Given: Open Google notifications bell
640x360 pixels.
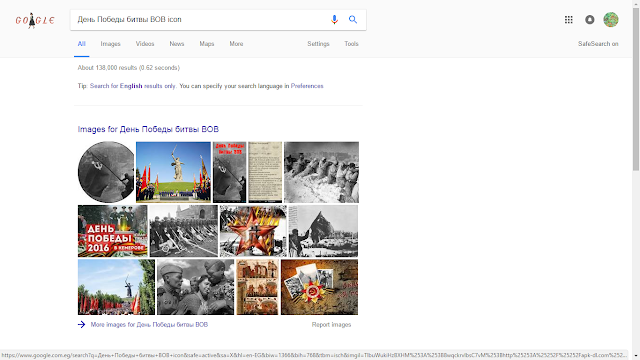Looking at the screenshot, I should point(589,20).
